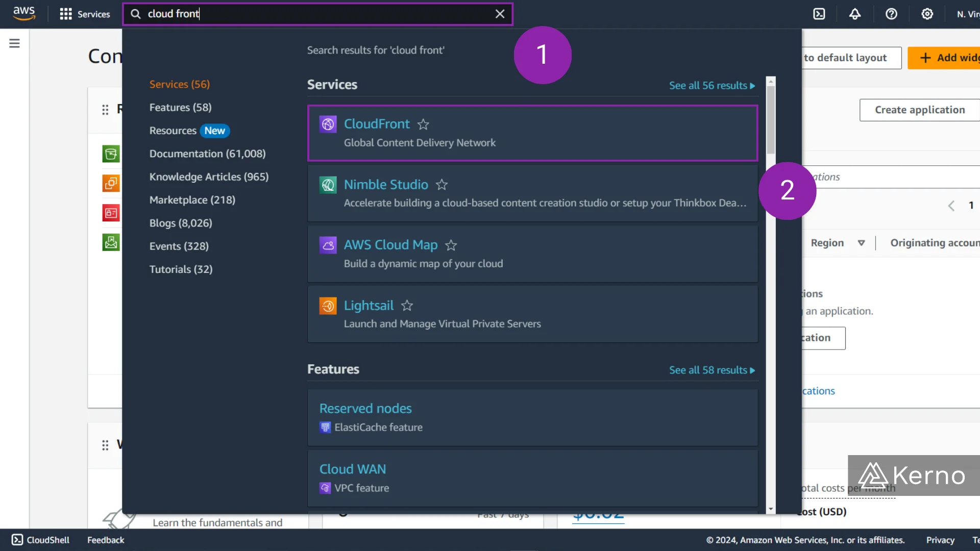Open the help question mark menu

891,14
